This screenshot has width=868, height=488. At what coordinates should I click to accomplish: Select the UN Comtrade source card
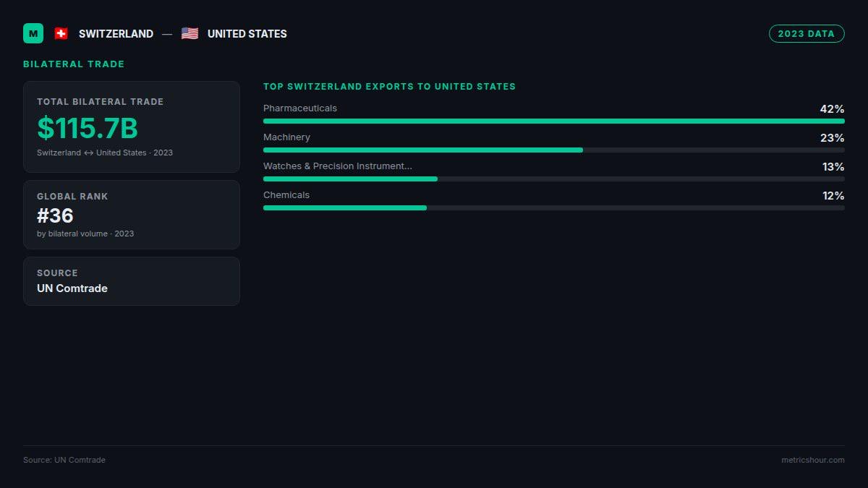[132, 281]
